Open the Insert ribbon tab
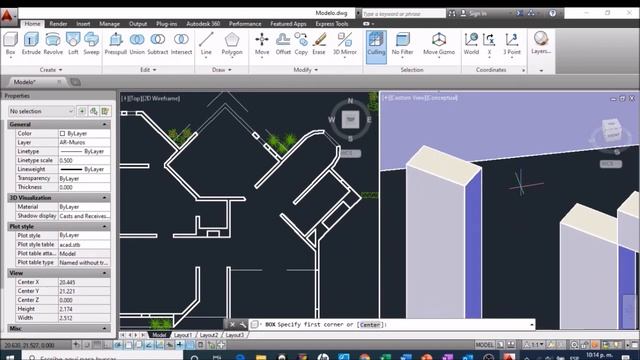Screen dimensions: 640x360 (x=83, y=24)
